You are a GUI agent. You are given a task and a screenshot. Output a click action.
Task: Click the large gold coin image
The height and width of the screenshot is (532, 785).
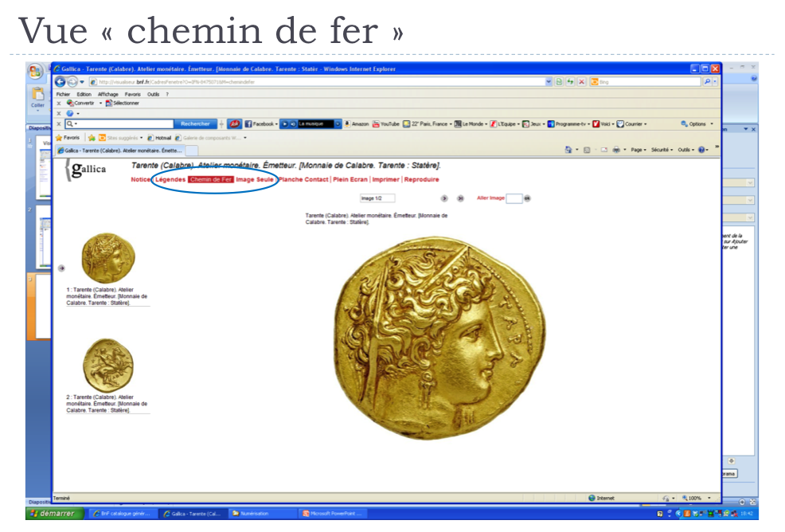point(439,338)
